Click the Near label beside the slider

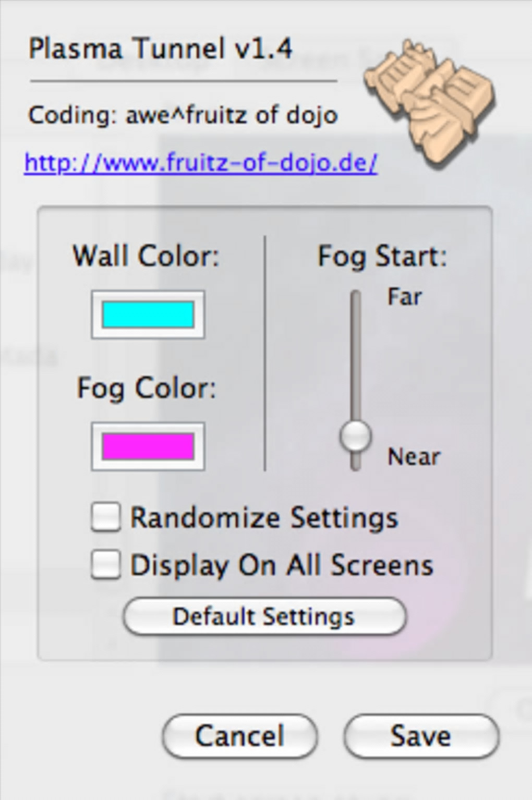click(414, 457)
